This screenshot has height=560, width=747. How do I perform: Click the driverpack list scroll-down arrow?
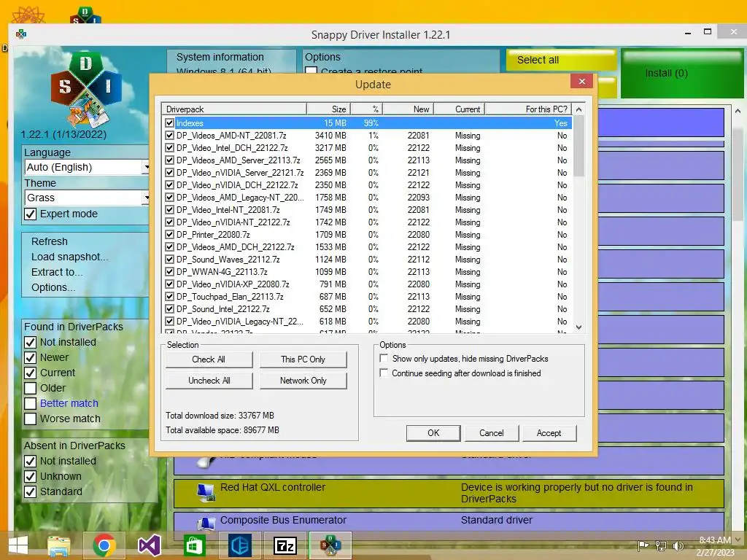coord(578,327)
